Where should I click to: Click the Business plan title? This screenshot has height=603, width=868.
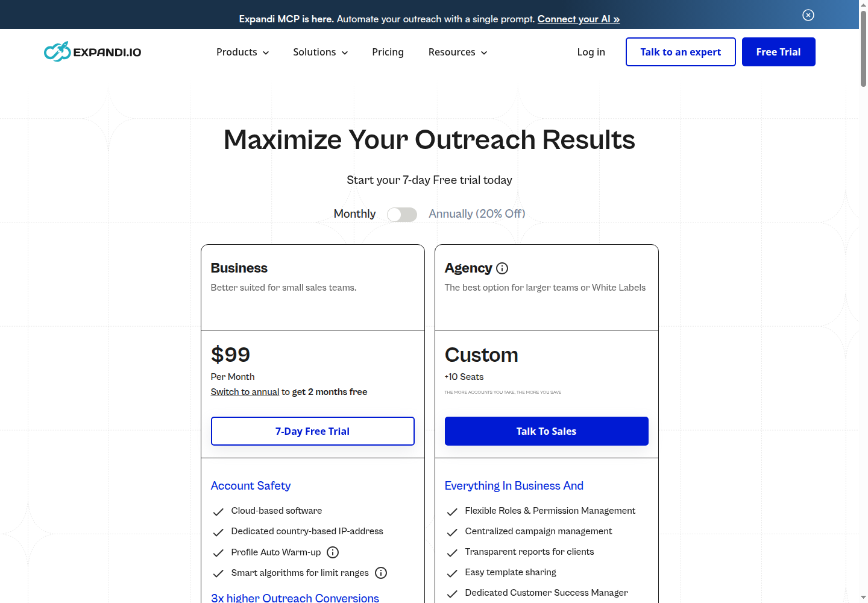point(239,268)
